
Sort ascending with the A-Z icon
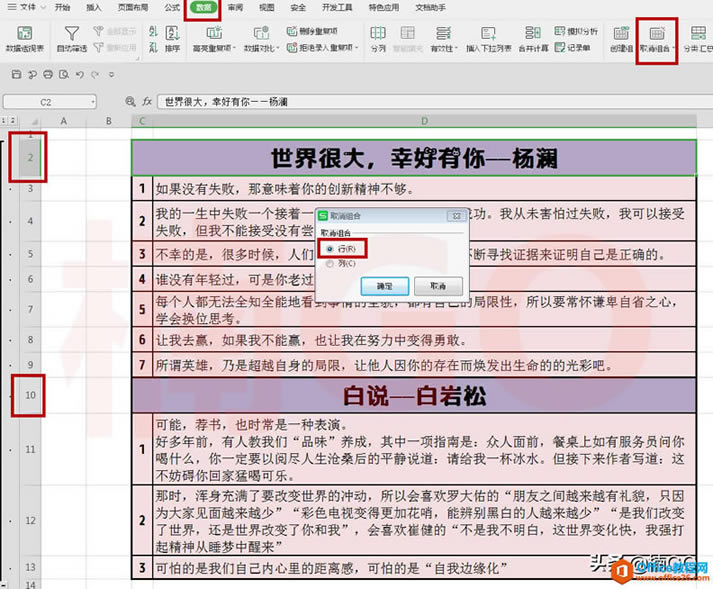pos(153,31)
